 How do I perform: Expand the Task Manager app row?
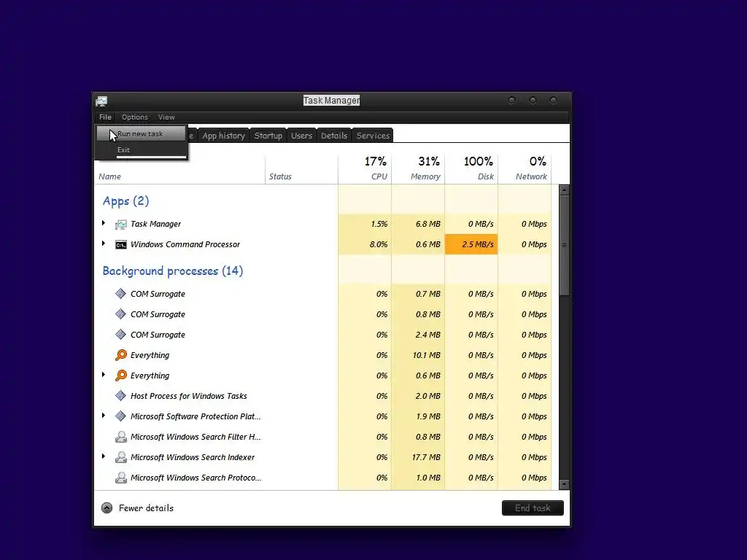tap(104, 223)
